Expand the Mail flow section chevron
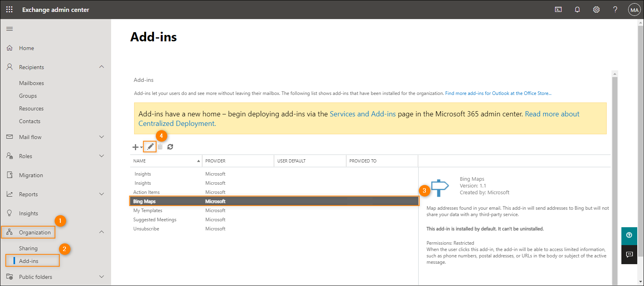 pyautogui.click(x=102, y=137)
